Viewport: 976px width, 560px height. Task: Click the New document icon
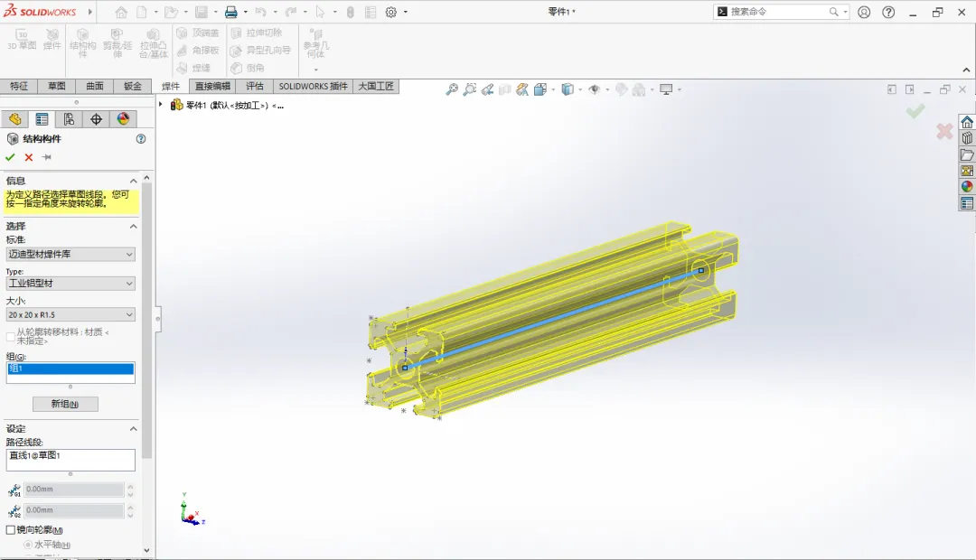click(142, 12)
